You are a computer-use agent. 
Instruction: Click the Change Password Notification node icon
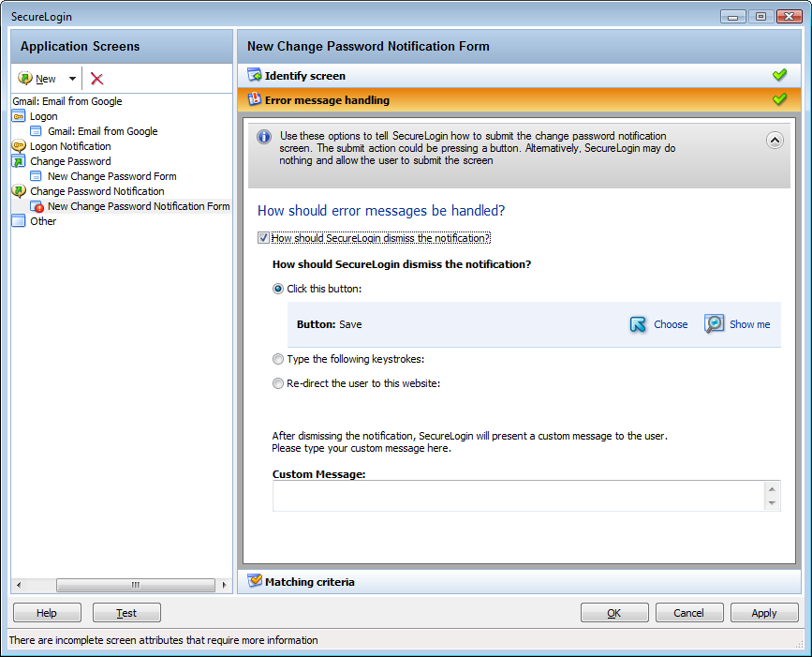19,191
